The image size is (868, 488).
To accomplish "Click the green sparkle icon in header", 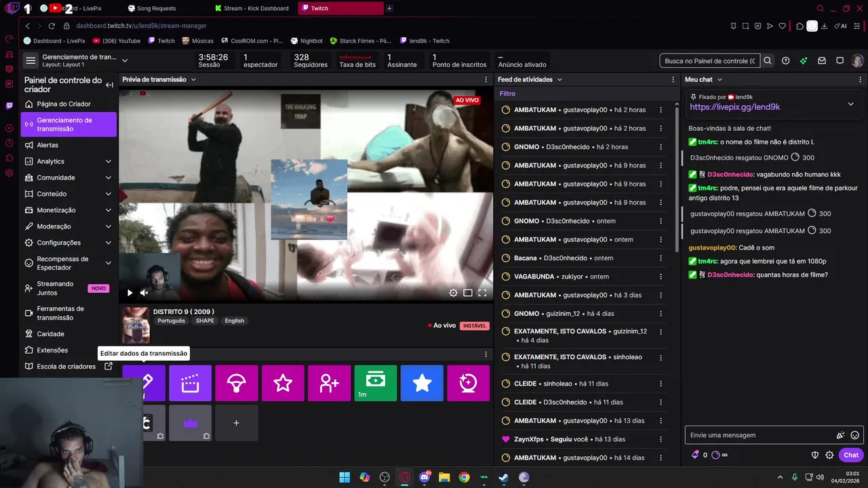I will (804, 61).
